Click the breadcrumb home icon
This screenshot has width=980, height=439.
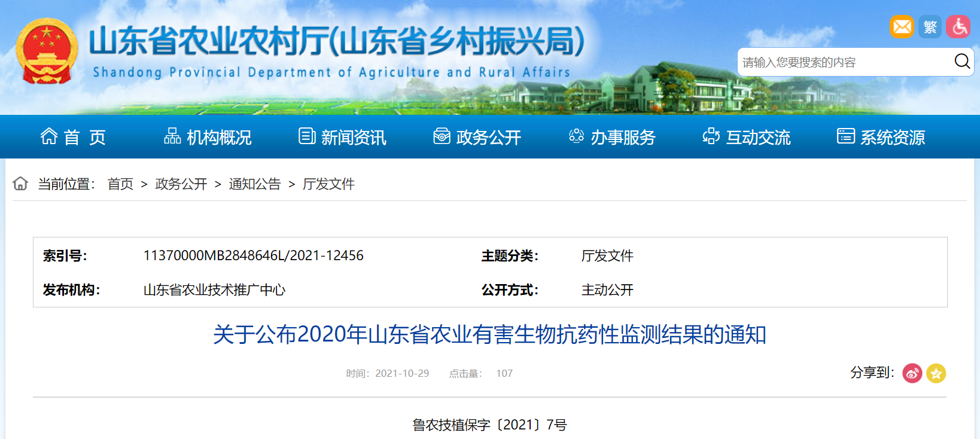click(x=20, y=184)
